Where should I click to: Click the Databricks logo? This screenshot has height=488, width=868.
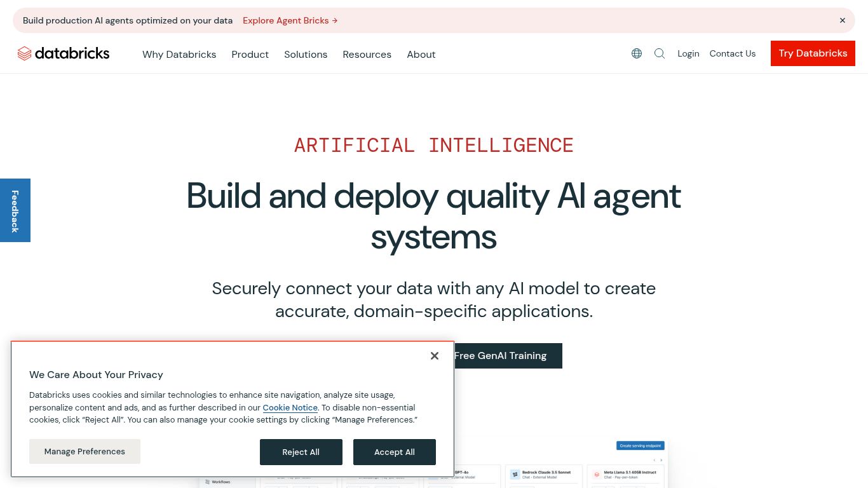tap(64, 53)
